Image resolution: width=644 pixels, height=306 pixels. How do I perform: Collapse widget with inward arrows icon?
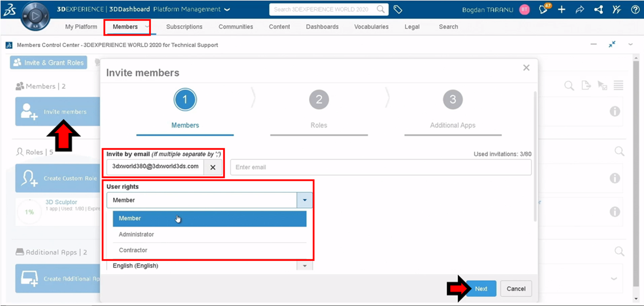pos(612,45)
